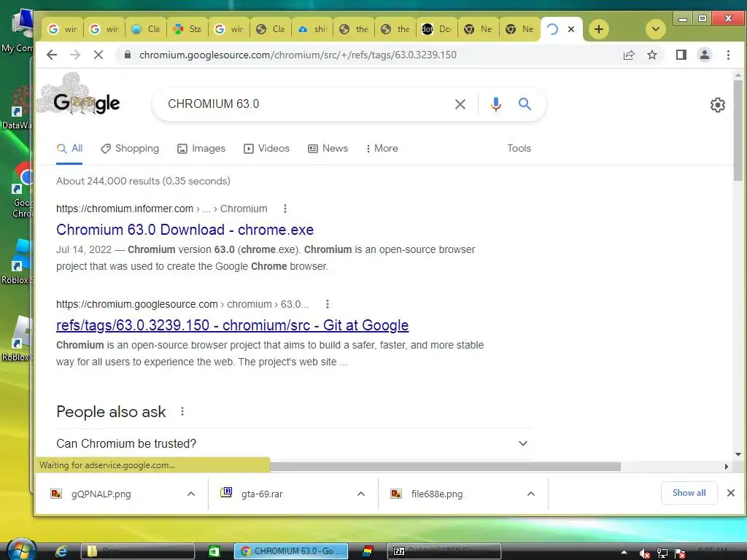Bookmark this page with the star icon
Viewport: 747px width, 560px height.
click(x=652, y=55)
